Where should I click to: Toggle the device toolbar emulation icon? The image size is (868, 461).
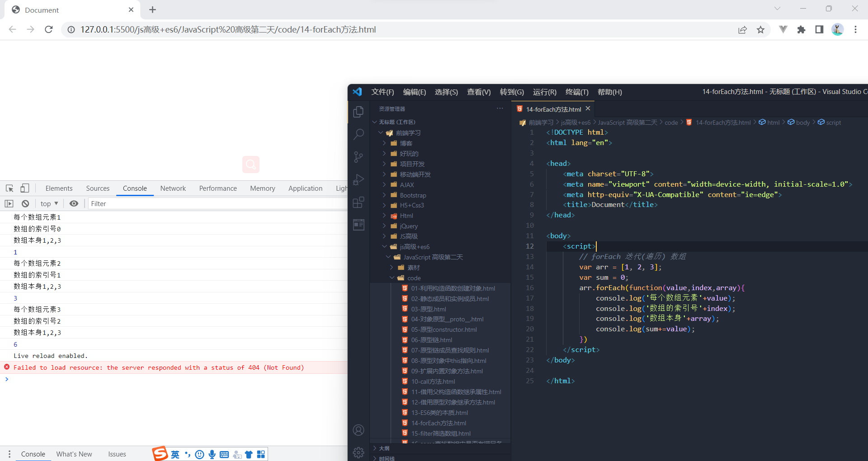click(x=25, y=188)
